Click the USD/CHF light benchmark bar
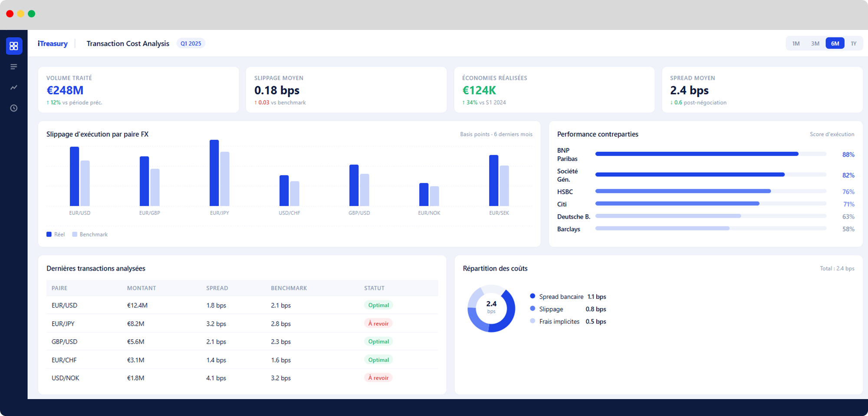The image size is (868, 416). click(x=295, y=193)
